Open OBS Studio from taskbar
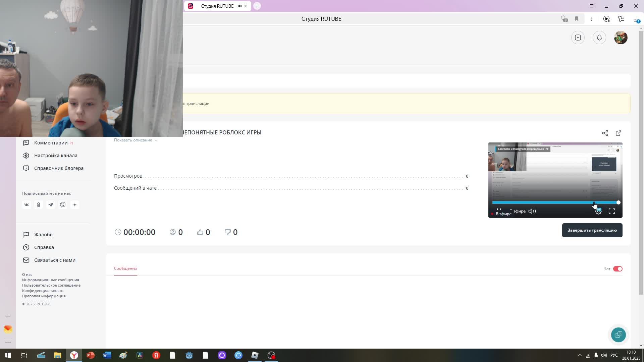Viewport: 644px width, 362px height. pos(271,355)
